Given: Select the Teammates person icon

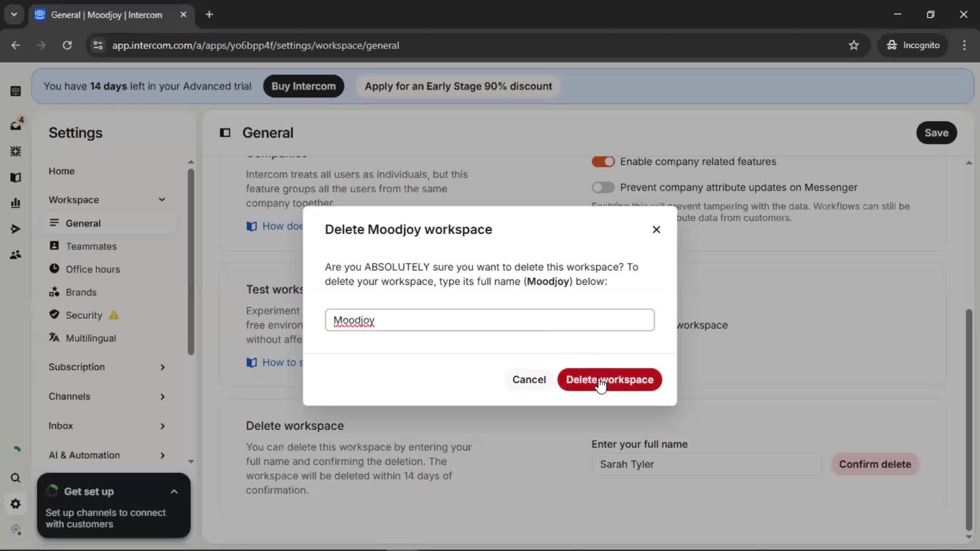Looking at the screenshot, I should coord(54,246).
